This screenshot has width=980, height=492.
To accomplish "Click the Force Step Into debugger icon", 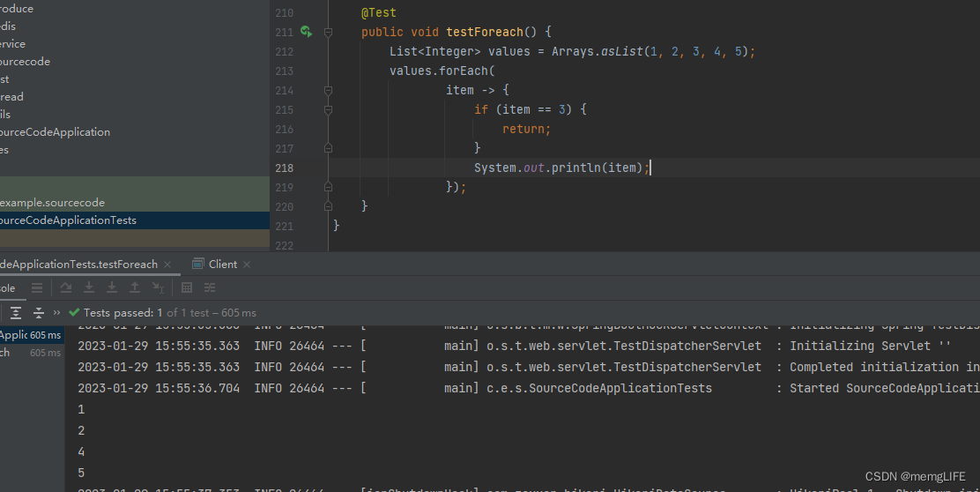I will (112, 287).
